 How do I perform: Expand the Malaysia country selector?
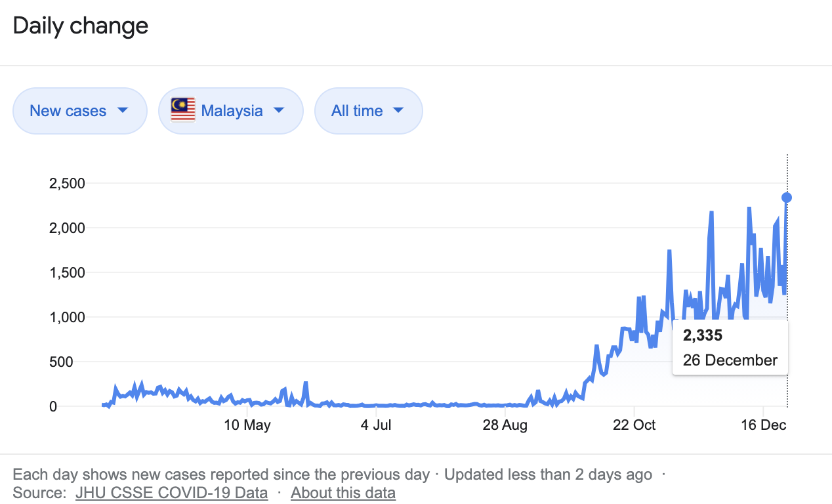230,111
